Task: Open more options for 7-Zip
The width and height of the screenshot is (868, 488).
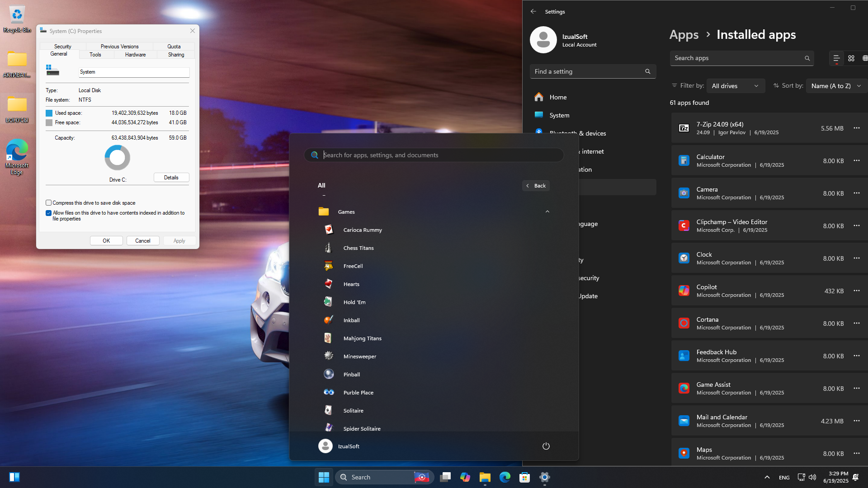Action: click(x=857, y=128)
